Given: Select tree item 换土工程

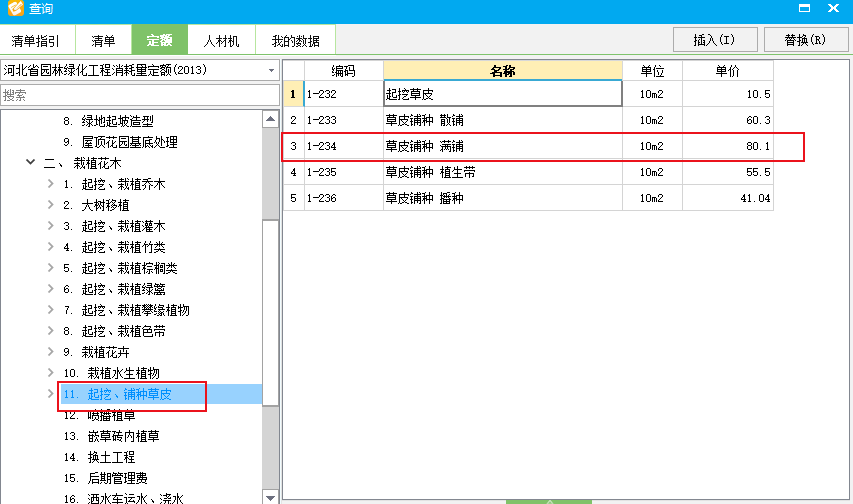Looking at the screenshot, I should pyautogui.click(x=99, y=457).
